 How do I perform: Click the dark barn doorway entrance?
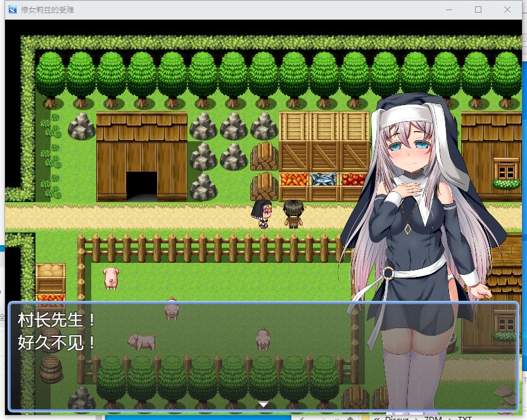point(141,186)
